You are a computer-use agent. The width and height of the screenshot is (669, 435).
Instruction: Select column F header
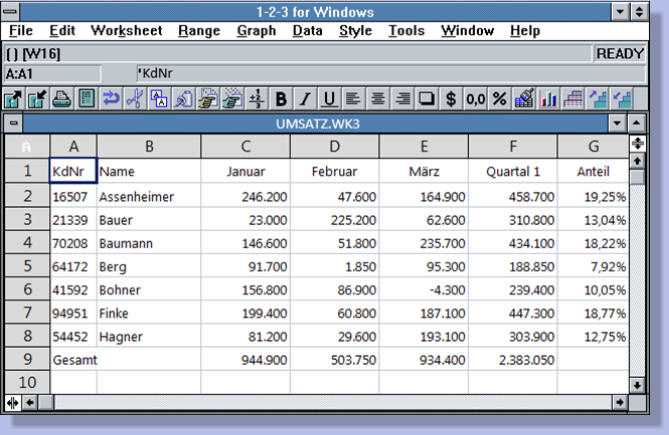[513, 146]
